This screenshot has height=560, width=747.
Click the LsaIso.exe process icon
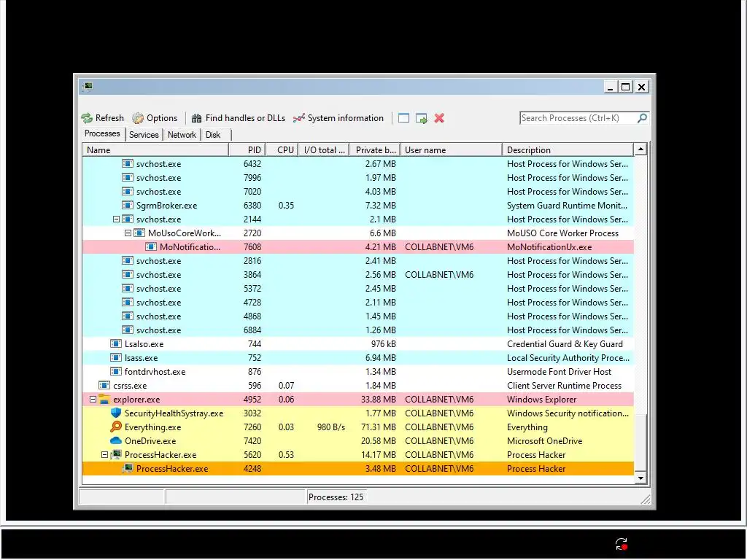116,344
